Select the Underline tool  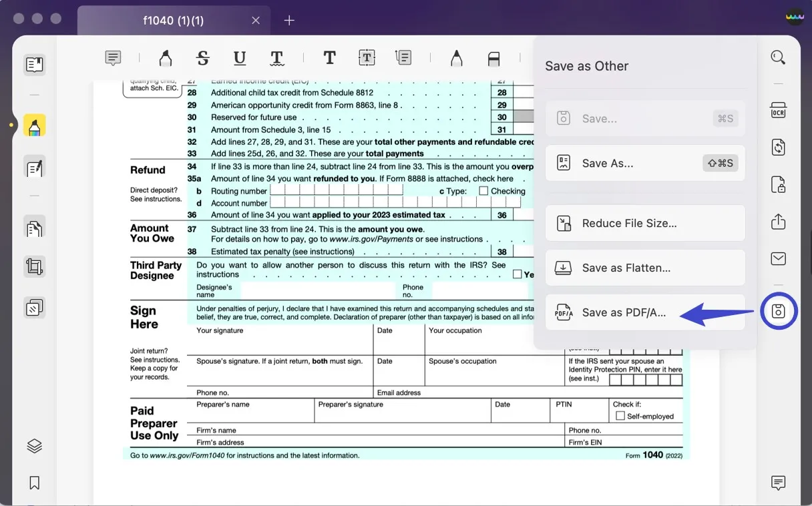coord(240,58)
